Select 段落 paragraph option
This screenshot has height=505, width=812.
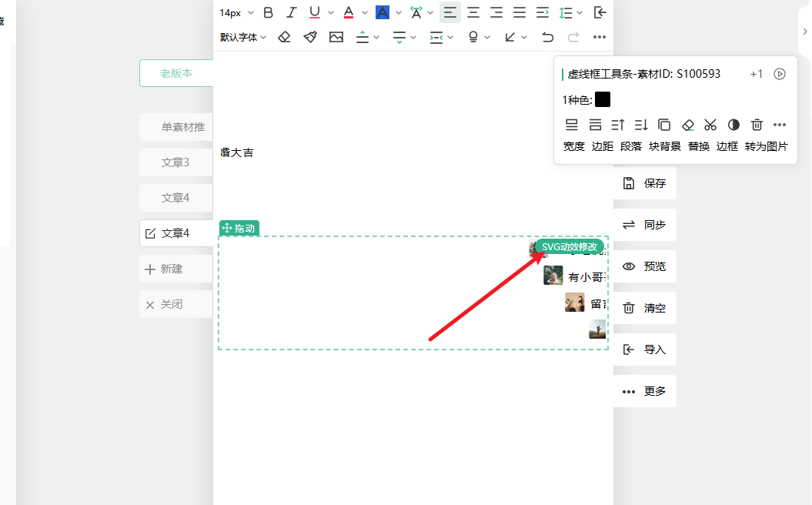[x=631, y=146]
